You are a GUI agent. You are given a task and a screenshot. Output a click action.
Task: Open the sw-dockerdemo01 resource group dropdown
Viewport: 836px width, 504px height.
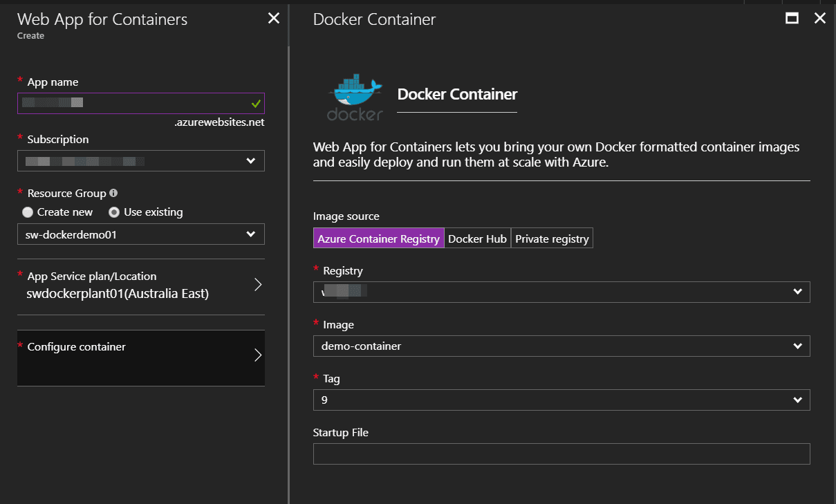141,234
